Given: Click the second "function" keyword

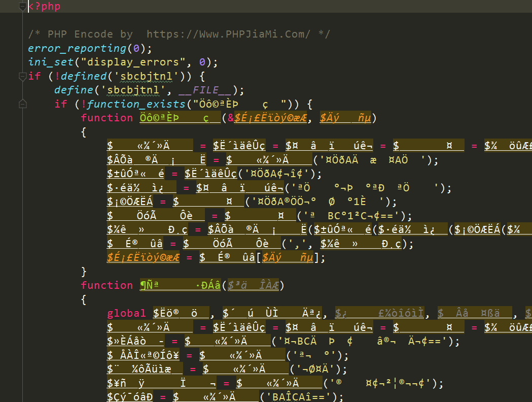Looking at the screenshot, I should coord(107,285).
